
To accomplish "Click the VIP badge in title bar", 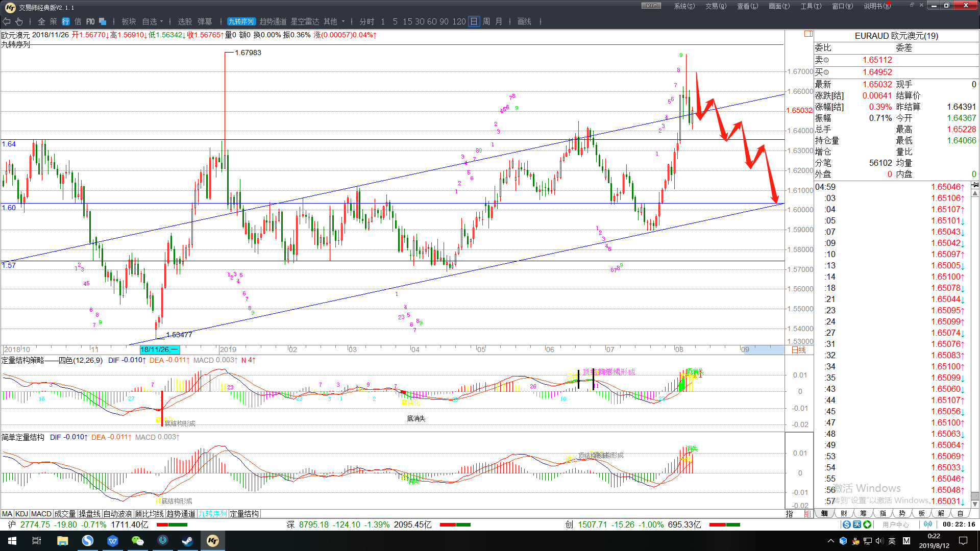I will click(x=651, y=6).
